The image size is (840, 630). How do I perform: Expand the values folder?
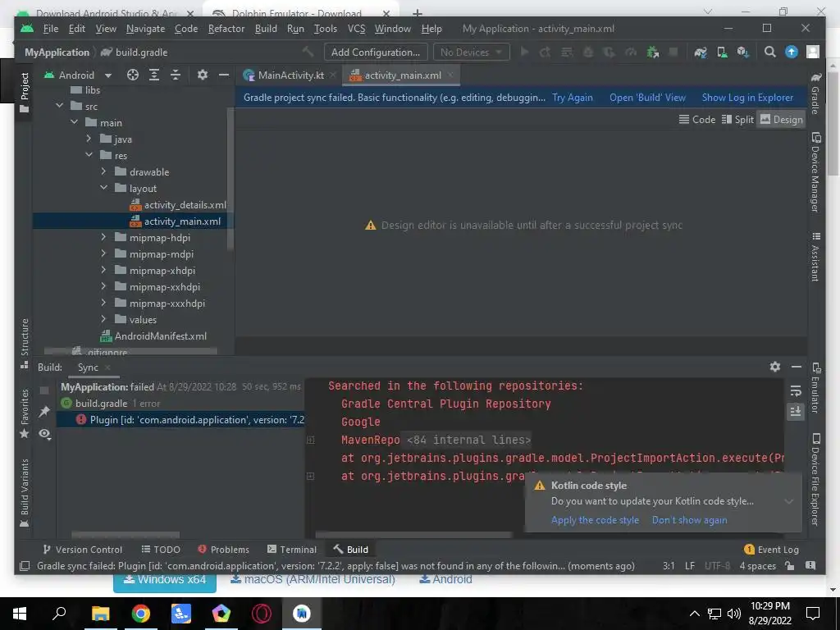click(103, 319)
